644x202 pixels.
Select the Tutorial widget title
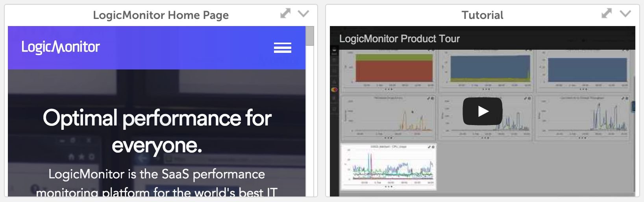482,15
